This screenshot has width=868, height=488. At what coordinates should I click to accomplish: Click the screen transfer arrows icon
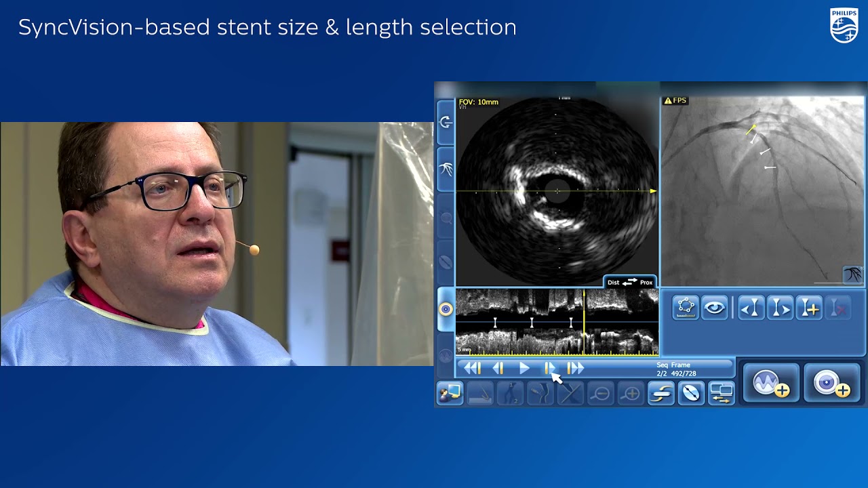(721, 393)
